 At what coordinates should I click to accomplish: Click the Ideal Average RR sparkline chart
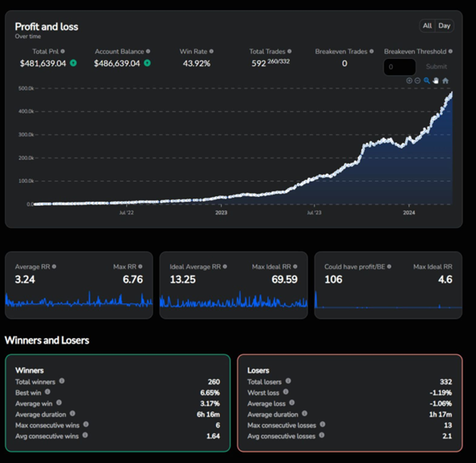tap(234, 299)
